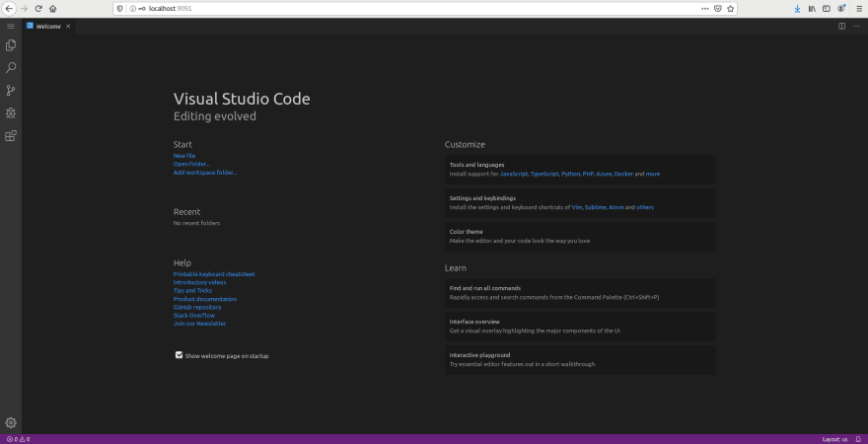
Task: Open the Extensions view
Action: coord(11,135)
